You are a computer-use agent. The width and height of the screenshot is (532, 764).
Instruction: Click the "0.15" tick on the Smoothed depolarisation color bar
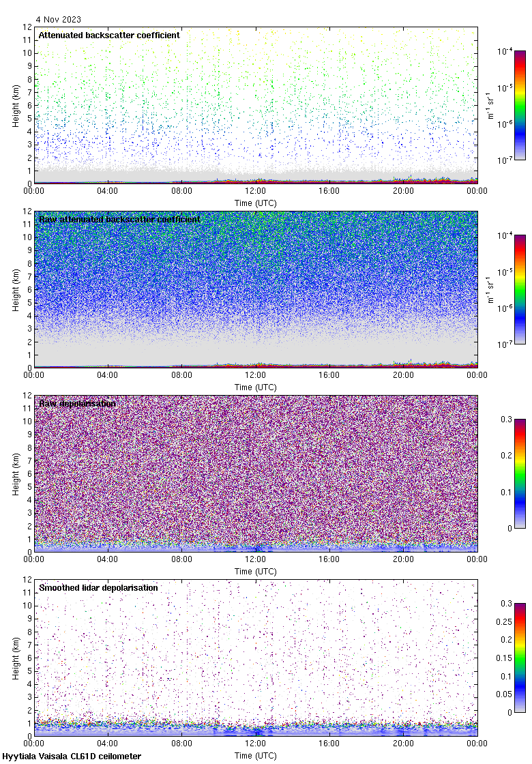click(504, 658)
